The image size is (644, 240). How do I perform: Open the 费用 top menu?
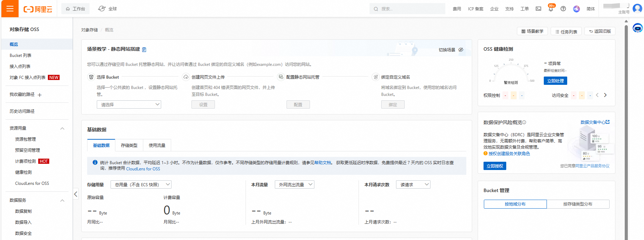click(457, 9)
